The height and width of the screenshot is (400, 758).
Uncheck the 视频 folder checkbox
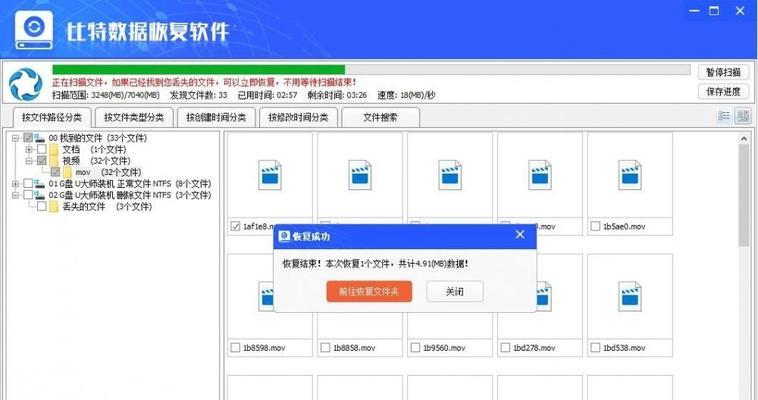(x=42, y=161)
